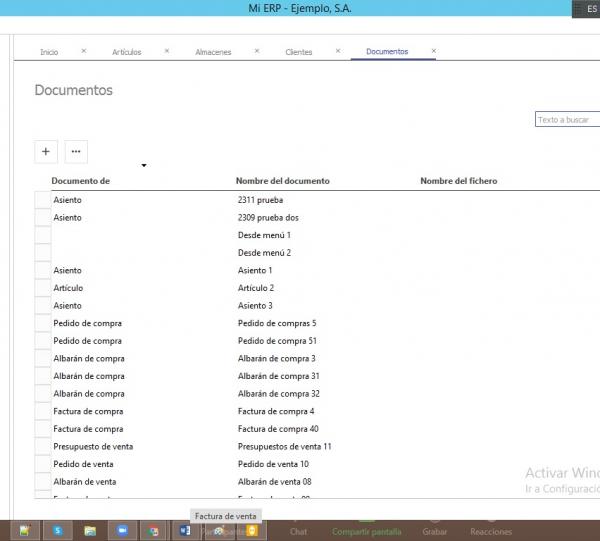Select the 'Desde menú 2' cell
The width and height of the screenshot is (600, 541).
(x=264, y=253)
